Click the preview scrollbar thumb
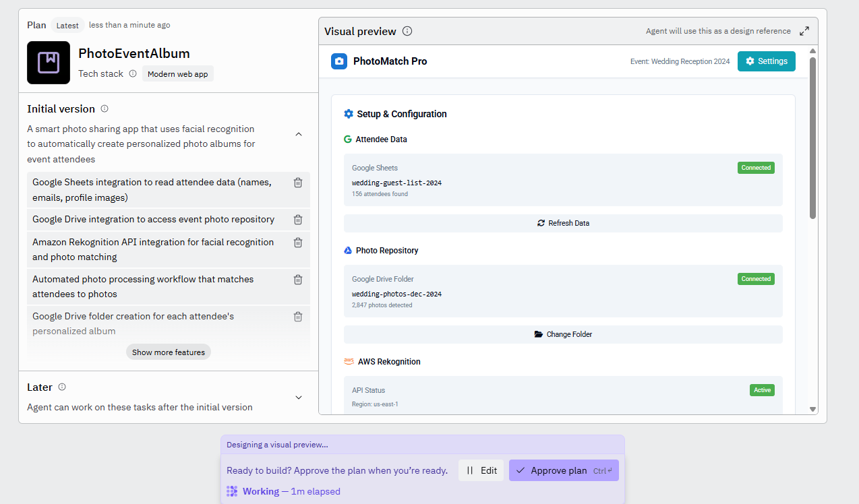Viewport: 859px width, 504px height. coord(812,138)
